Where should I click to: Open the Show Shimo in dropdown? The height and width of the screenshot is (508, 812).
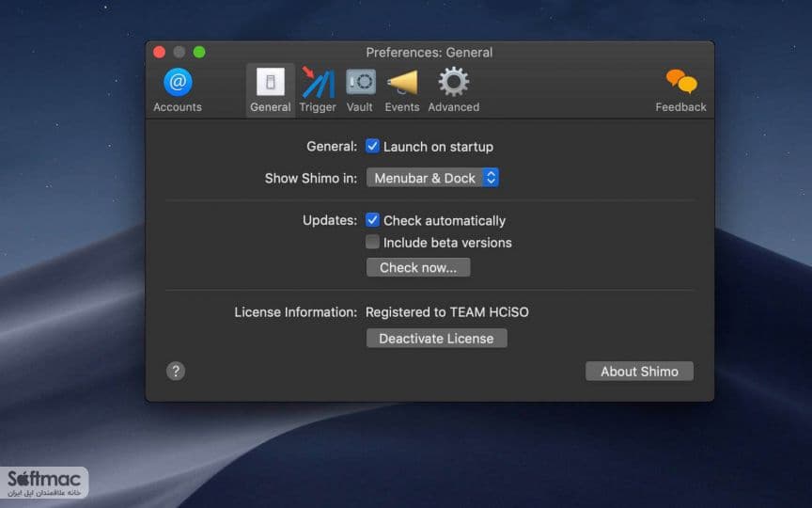pos(432,178)
